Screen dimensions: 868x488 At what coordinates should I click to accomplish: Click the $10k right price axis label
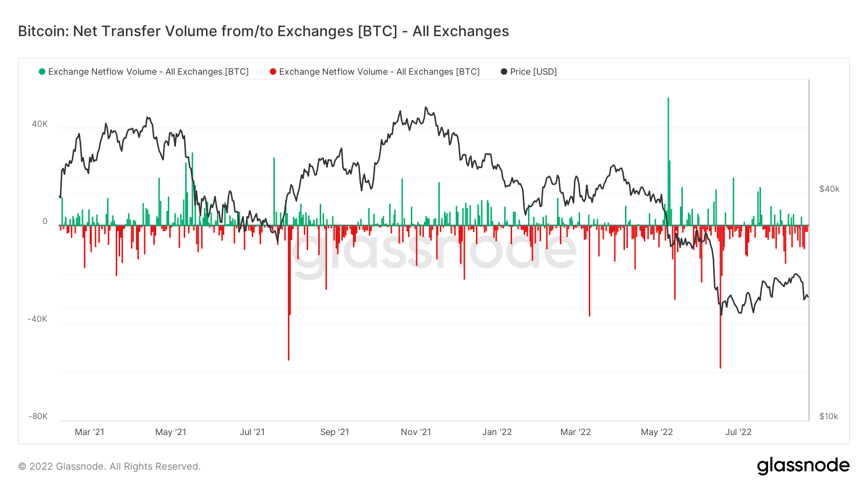pyautogui.click(x=828, y=416)
